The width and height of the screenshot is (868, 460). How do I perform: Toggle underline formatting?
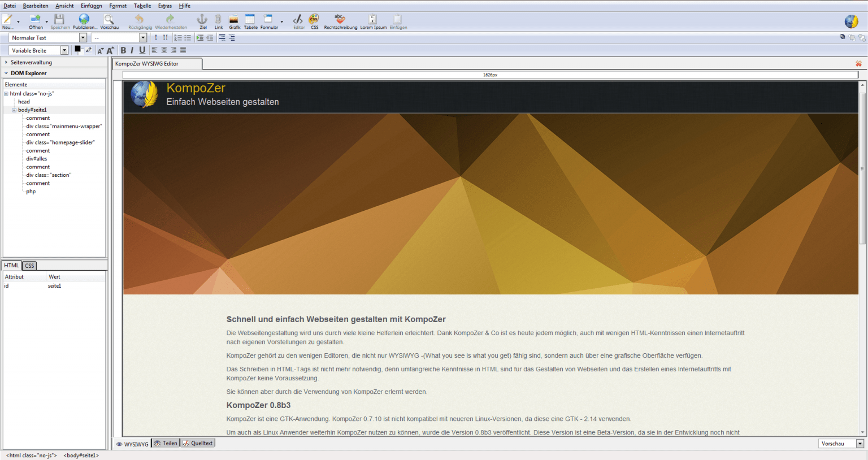(142, 50)
